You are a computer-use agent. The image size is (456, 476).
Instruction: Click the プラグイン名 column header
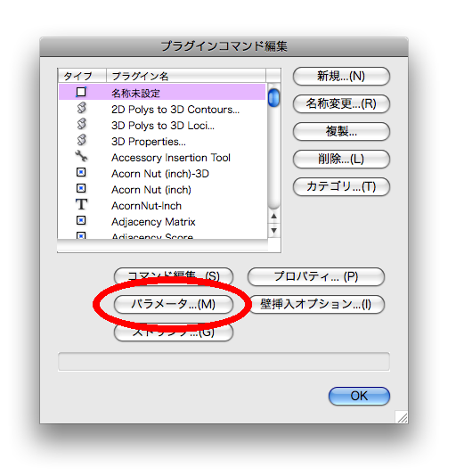point(186,76)
